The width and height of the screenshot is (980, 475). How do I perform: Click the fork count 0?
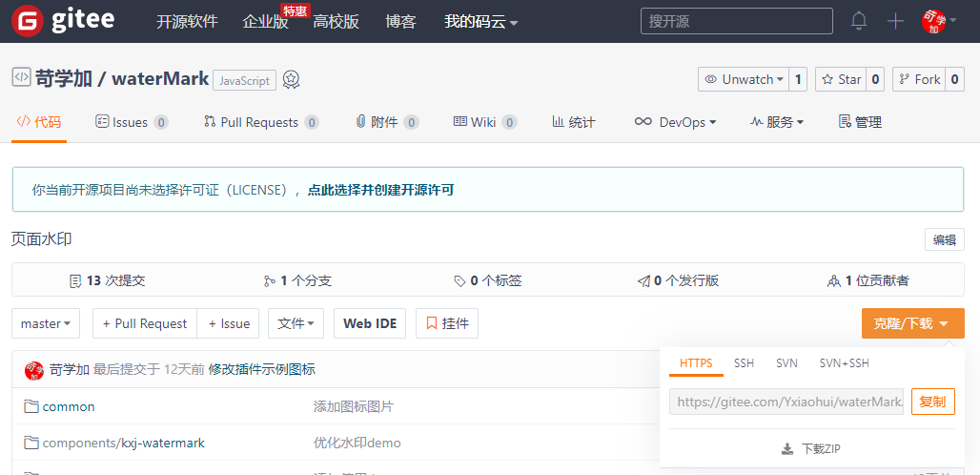click(x=955, y=79)
